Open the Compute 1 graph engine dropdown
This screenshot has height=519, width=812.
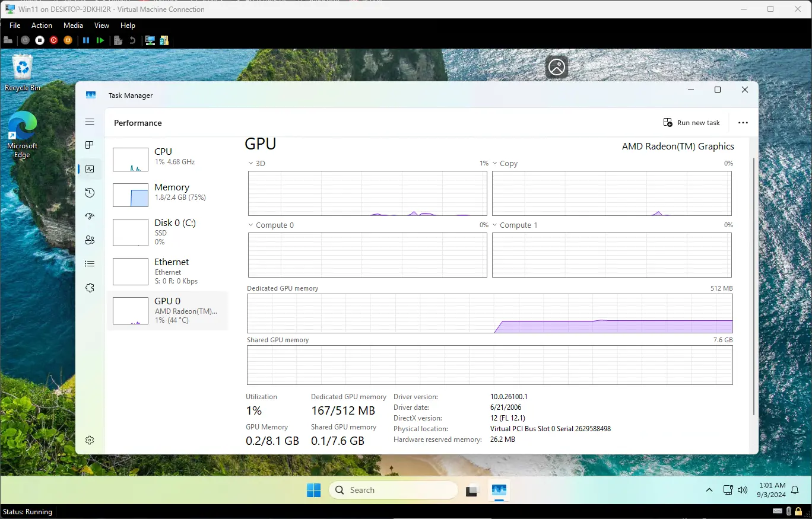(x=515, y=225)
